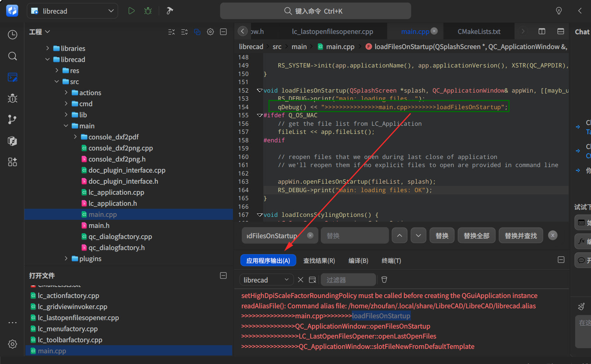Expand all items in project tree
This screenshot has height=364, width=591.
(185, 32)
